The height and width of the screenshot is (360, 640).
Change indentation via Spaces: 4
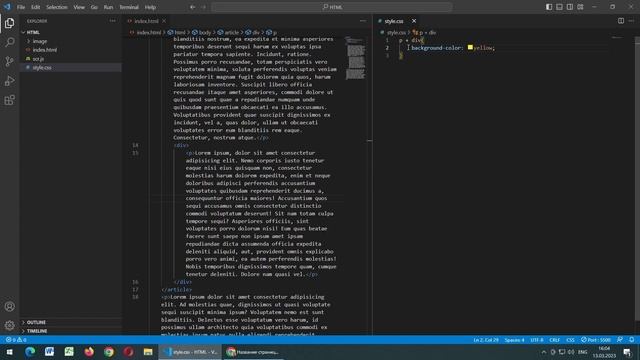tap(514, 340)
